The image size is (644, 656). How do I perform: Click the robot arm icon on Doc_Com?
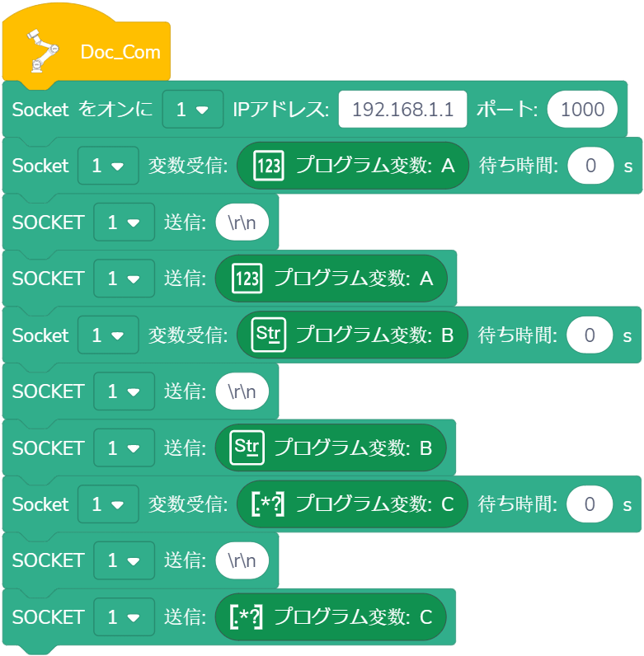41,51
